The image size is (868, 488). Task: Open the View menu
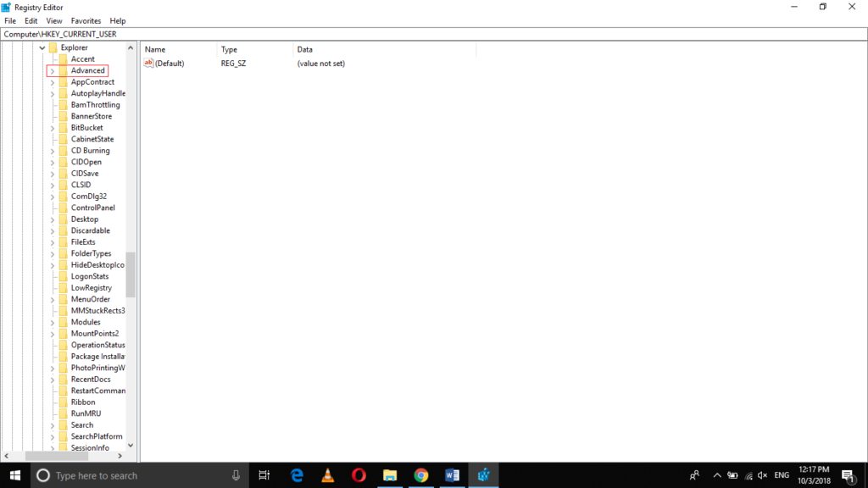coord(53,20)
